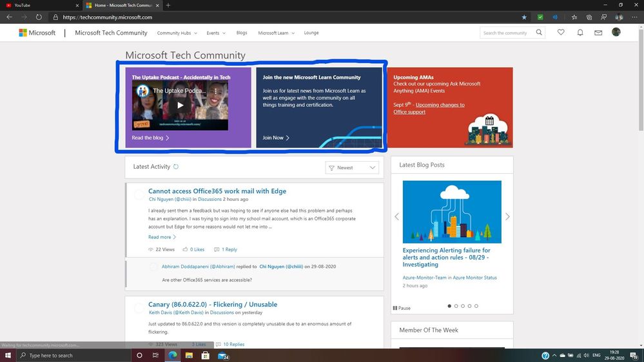Screen dimensions: 644x362
Task: Expand the Microsoft Learn menu
Action: coord(277,33)
